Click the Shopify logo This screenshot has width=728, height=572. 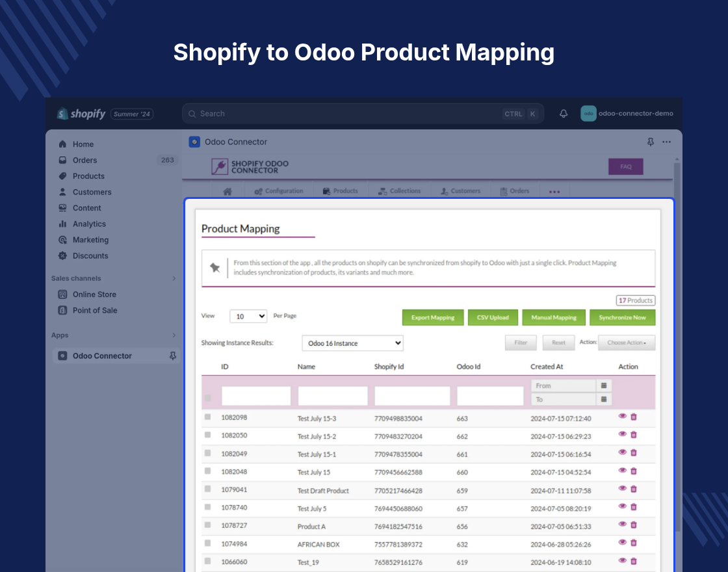(x=82, y=114)
